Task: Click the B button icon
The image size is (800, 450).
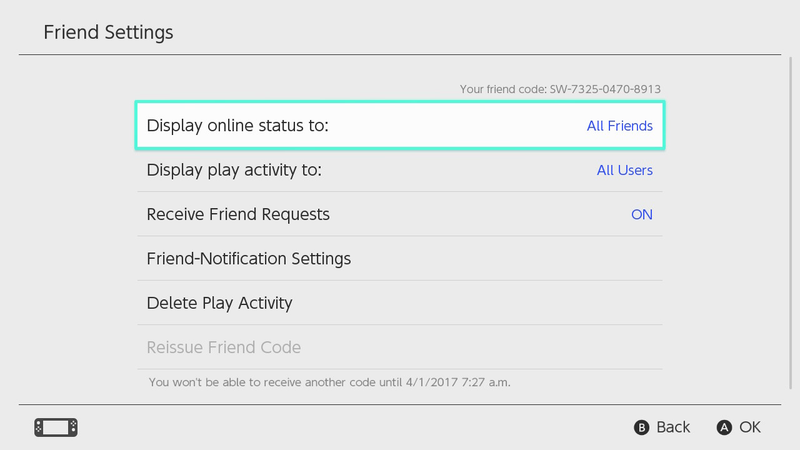Action: pyautogui.click(x=641, y=428)
